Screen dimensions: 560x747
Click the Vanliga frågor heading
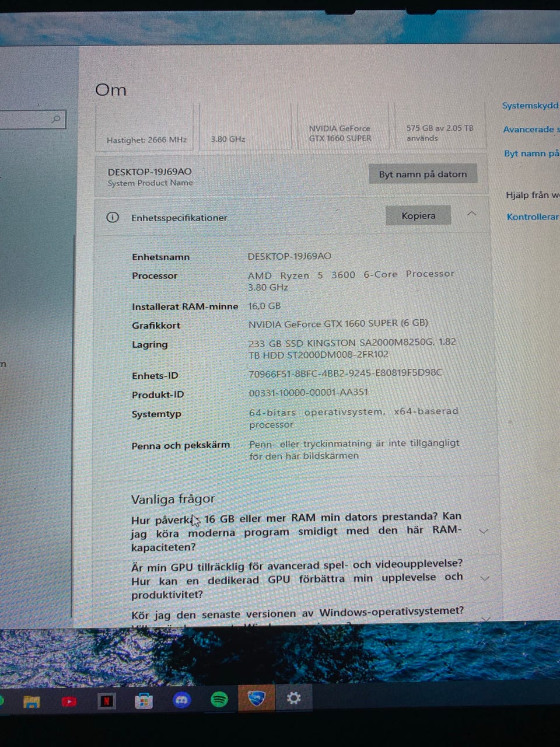pos(173,499)
